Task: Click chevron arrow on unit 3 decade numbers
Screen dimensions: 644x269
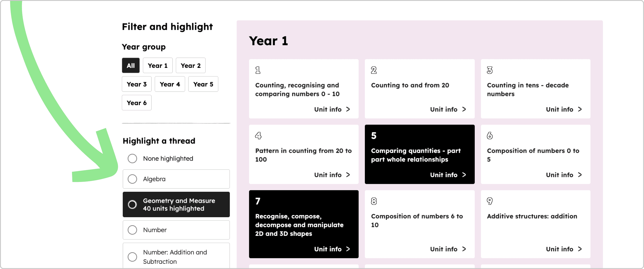Action: tap(580, 109)
